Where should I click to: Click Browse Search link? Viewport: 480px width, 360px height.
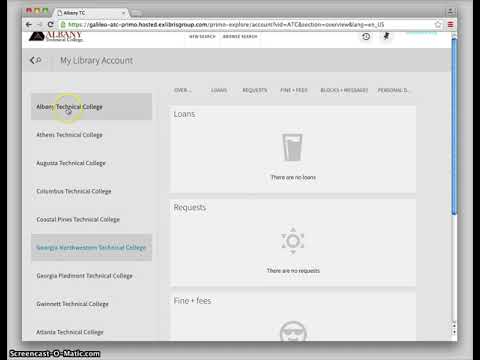(x=240, y=36)
